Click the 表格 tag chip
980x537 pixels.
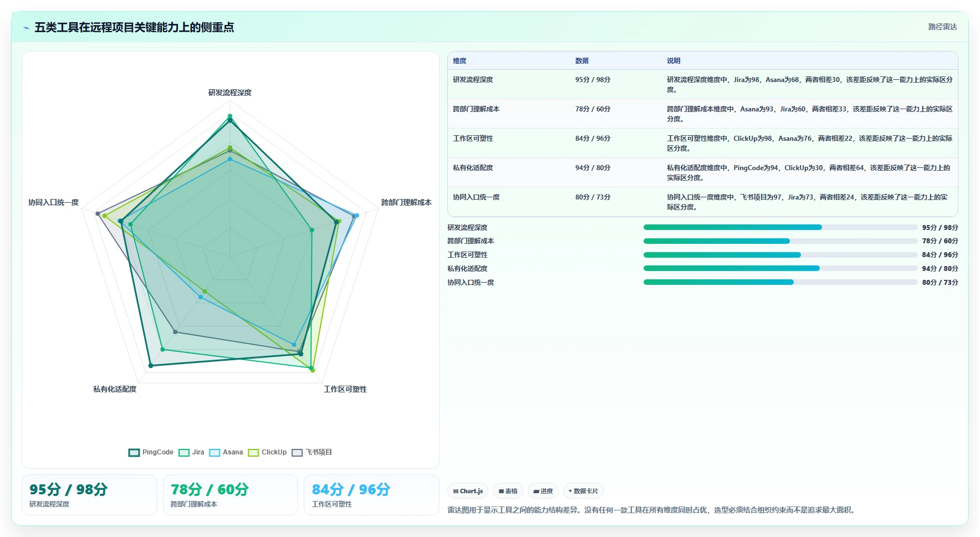pos(508,491)
